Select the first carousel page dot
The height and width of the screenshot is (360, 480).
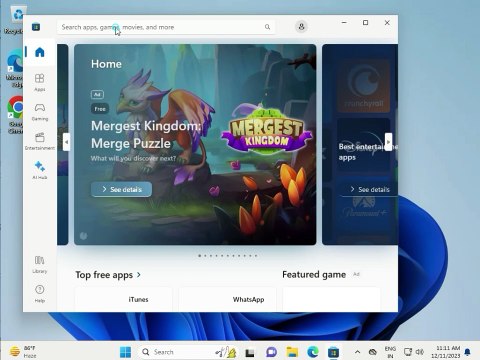pos(200,256)
